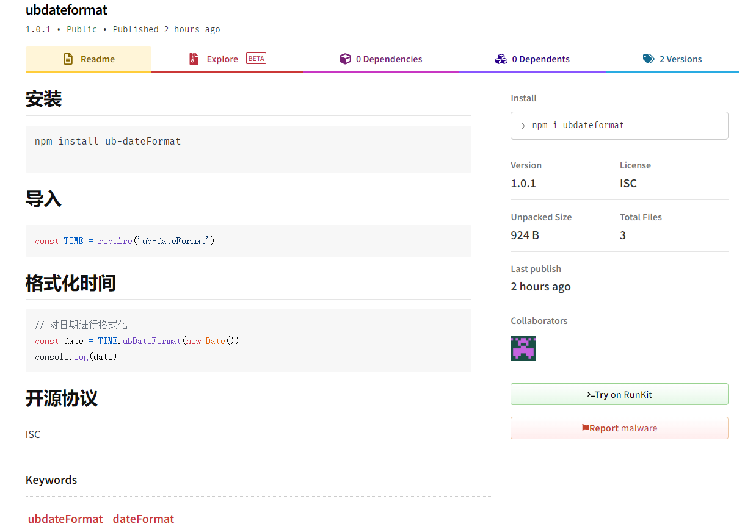
Task: Click the Explore file icon
Action: tap(194, 59)
